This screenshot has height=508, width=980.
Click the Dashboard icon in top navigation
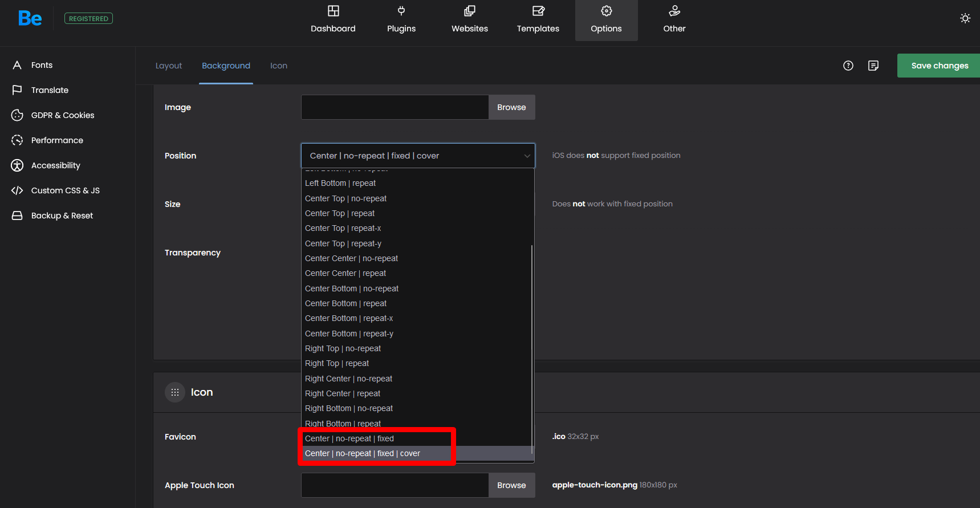pyautogui.click(x=334, y=11)
